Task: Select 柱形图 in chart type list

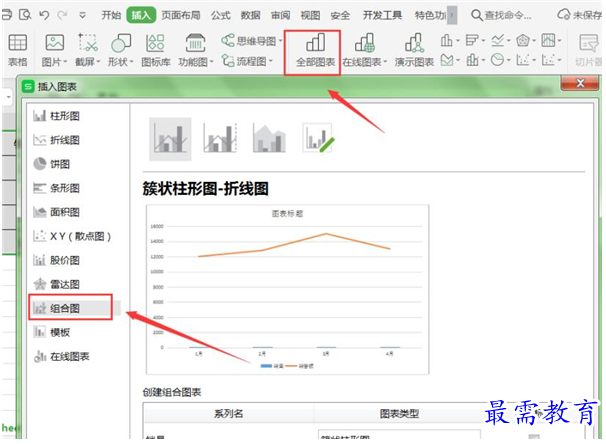Action: [56, 116]
